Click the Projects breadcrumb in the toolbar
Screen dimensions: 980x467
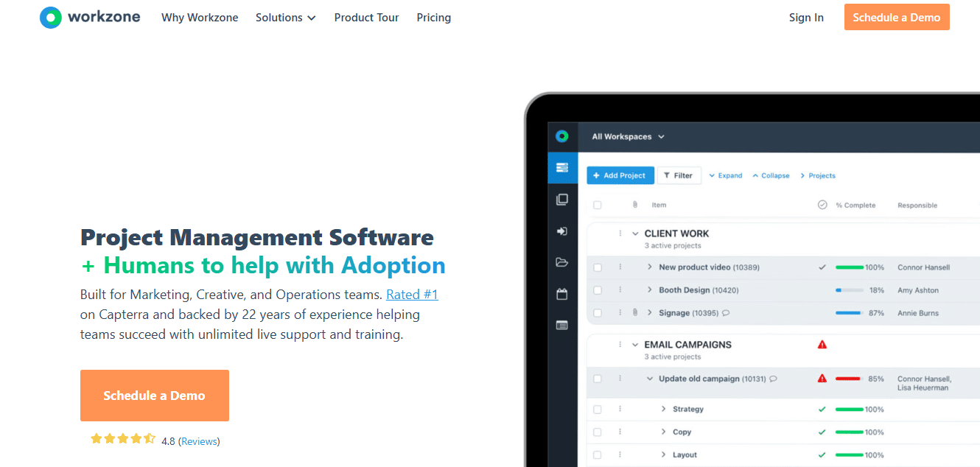tap(818, 175)
